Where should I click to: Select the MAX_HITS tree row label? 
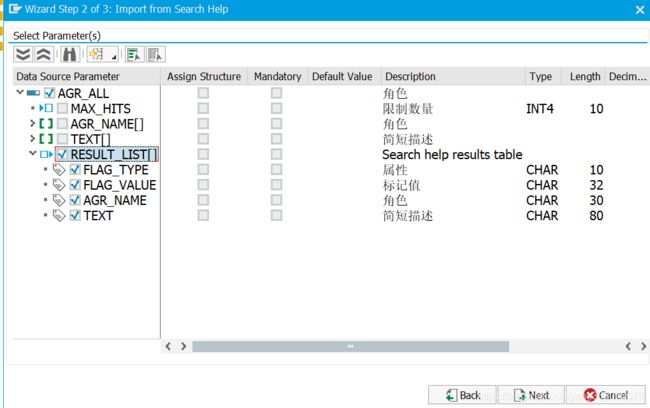tap(100, 108)
